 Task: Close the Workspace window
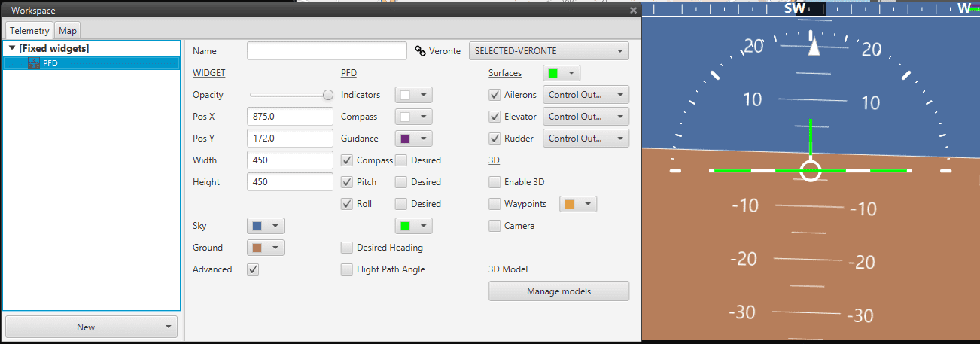point(634,11)
